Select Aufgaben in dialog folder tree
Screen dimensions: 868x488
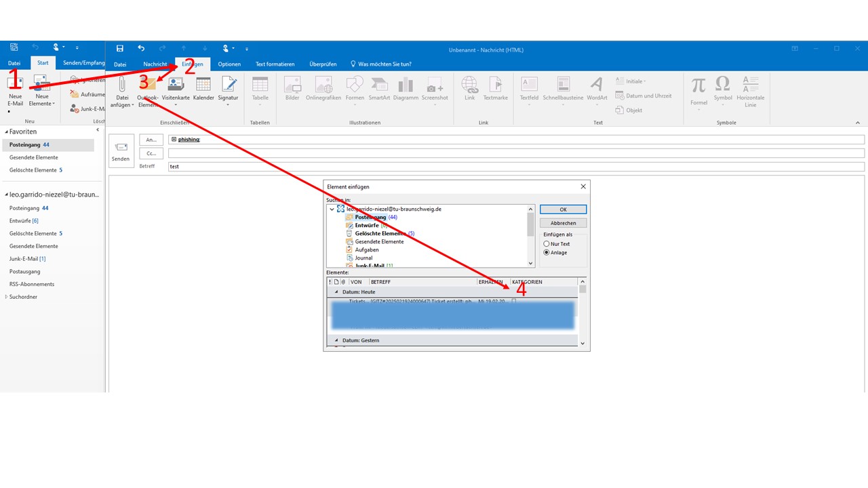pos(362,249)
